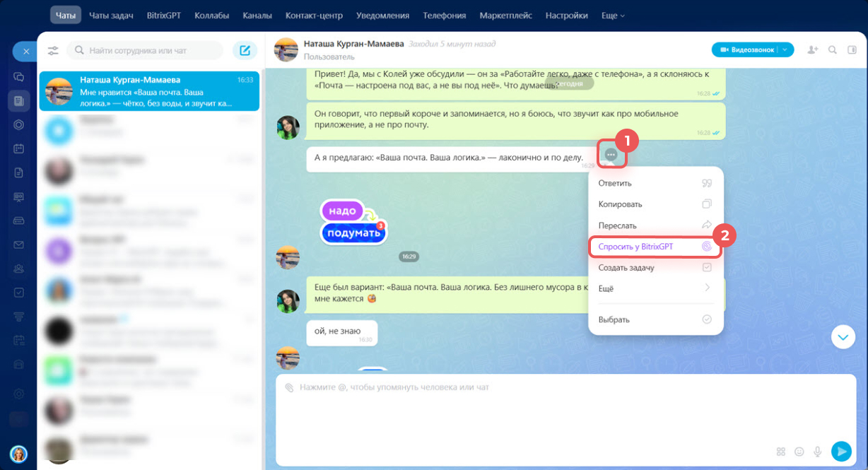Click the search icon in chat header
This screenshot has width=868, height=470.
click(833, 49)
